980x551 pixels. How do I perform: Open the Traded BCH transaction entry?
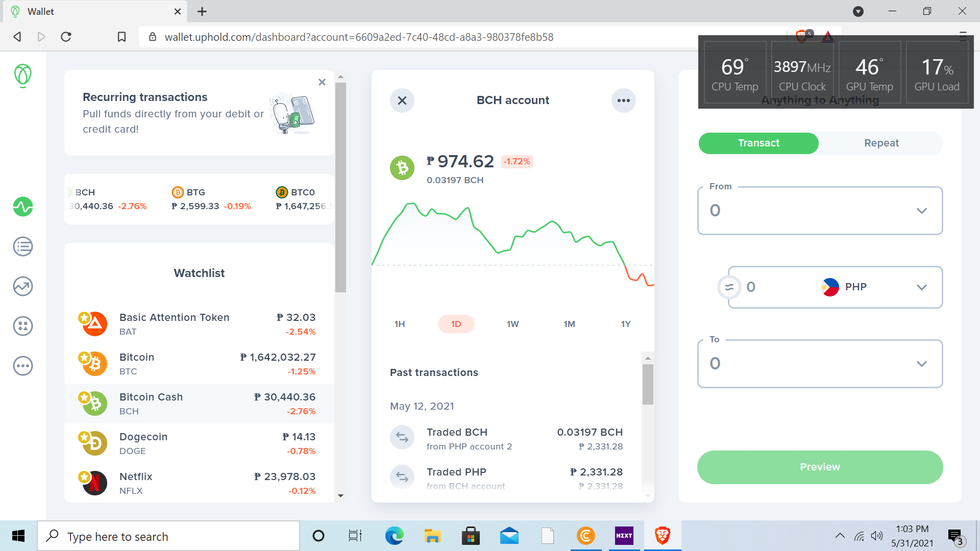(506, 439)
